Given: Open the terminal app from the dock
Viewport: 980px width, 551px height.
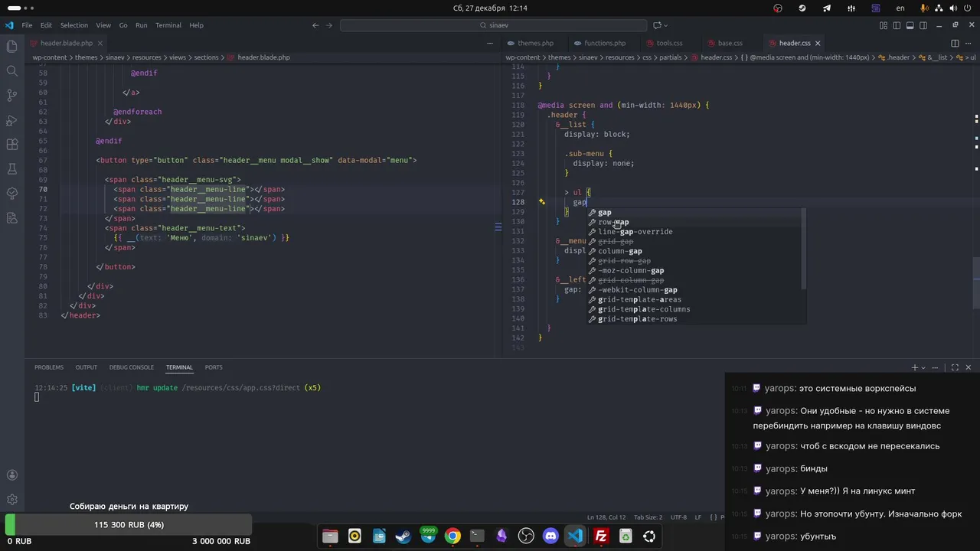Looking at the screenshot, I should point(477,536).
